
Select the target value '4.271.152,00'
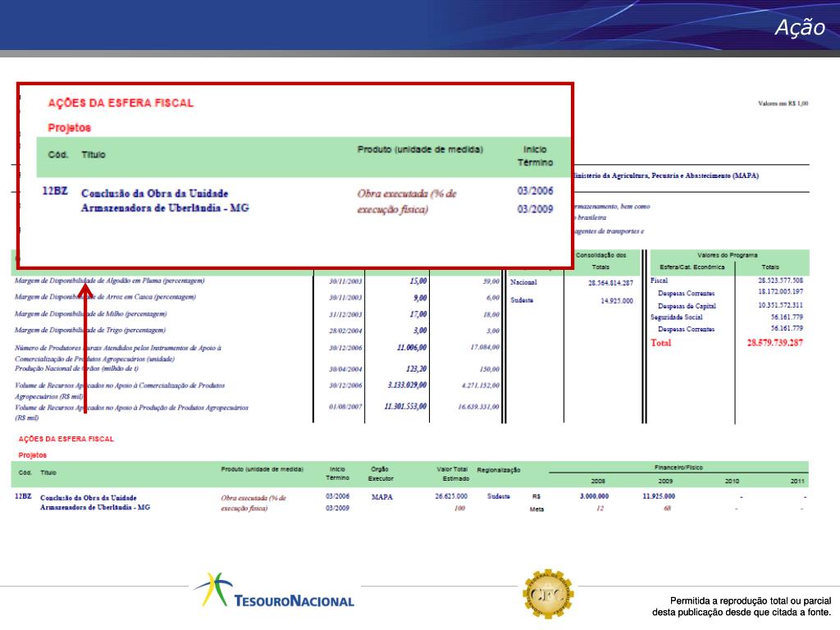point(479,386)
